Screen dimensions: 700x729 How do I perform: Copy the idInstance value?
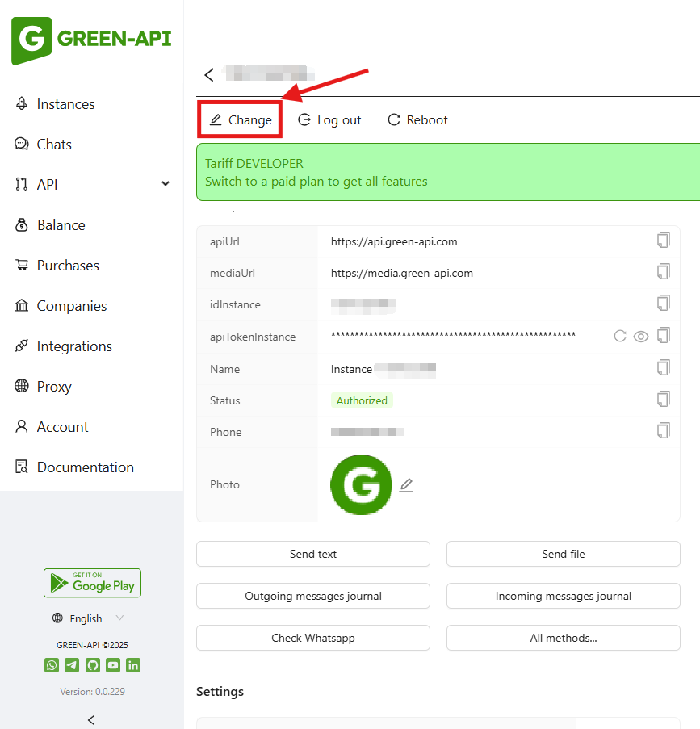coord(663,304)
